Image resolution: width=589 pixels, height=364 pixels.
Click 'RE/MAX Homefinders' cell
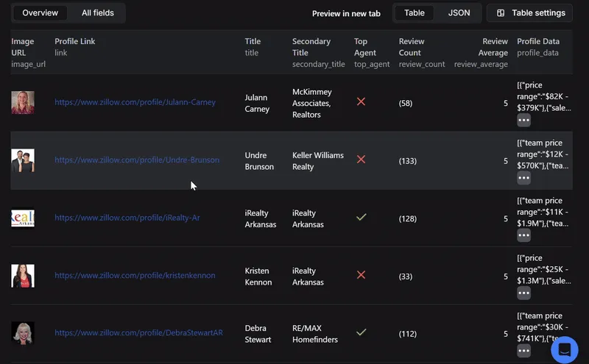(x=315, y=334)
